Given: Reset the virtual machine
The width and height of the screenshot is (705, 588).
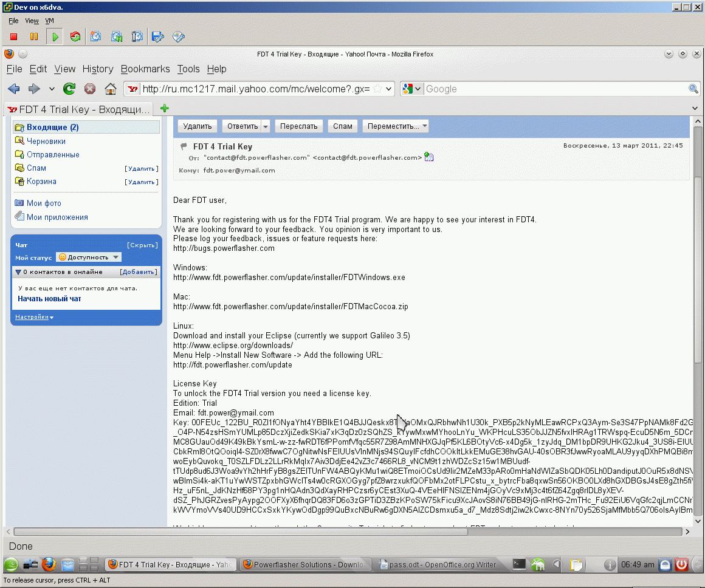Looking at the screenshot, I should click(x=75, y=37).
